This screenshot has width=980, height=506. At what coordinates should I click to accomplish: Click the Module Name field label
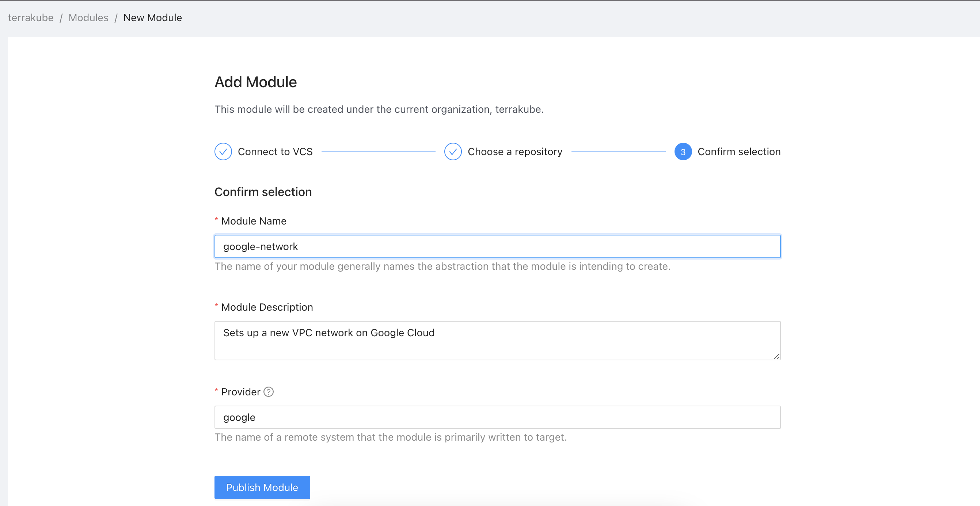tap(254, 221)
